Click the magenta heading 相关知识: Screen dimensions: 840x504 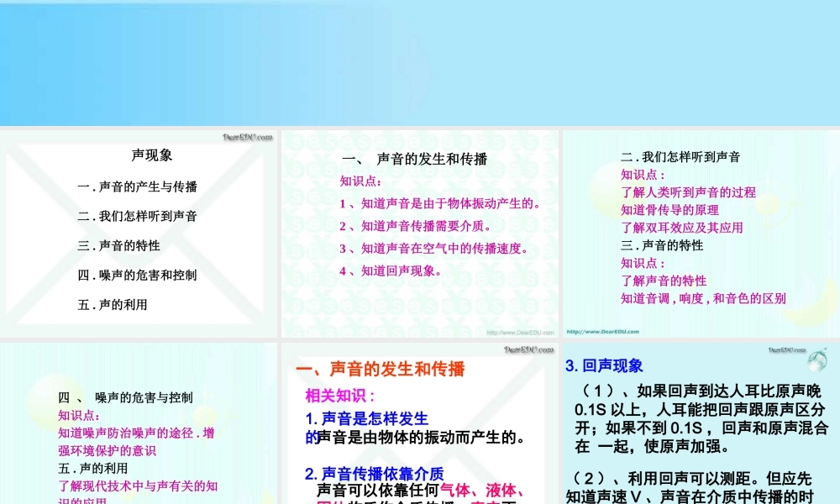339,396
